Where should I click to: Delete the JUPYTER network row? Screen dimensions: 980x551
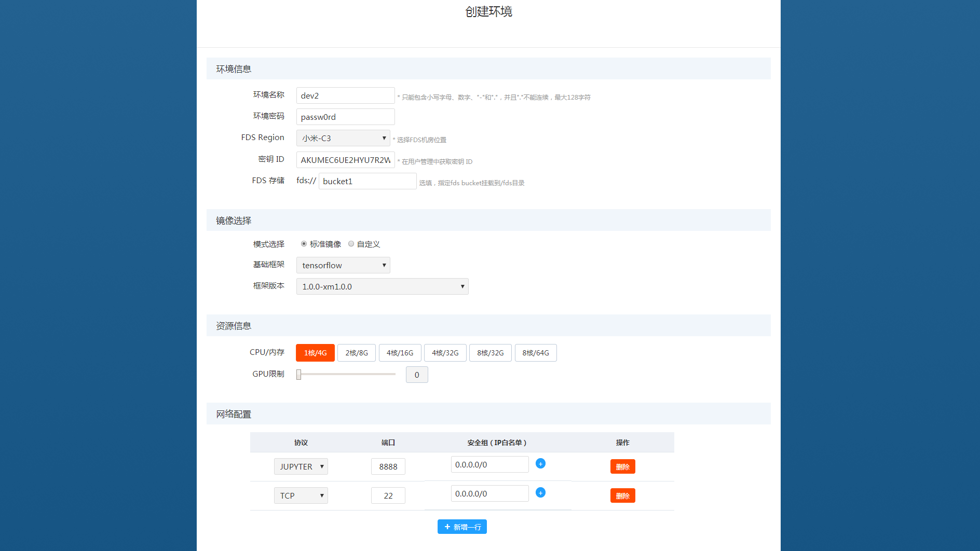point(623,466)
